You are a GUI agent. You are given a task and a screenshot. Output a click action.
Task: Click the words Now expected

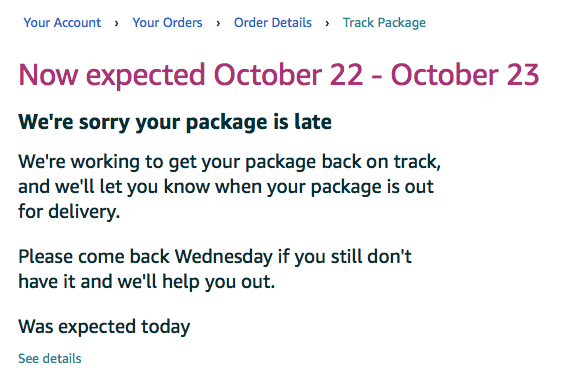pos(112,75)
